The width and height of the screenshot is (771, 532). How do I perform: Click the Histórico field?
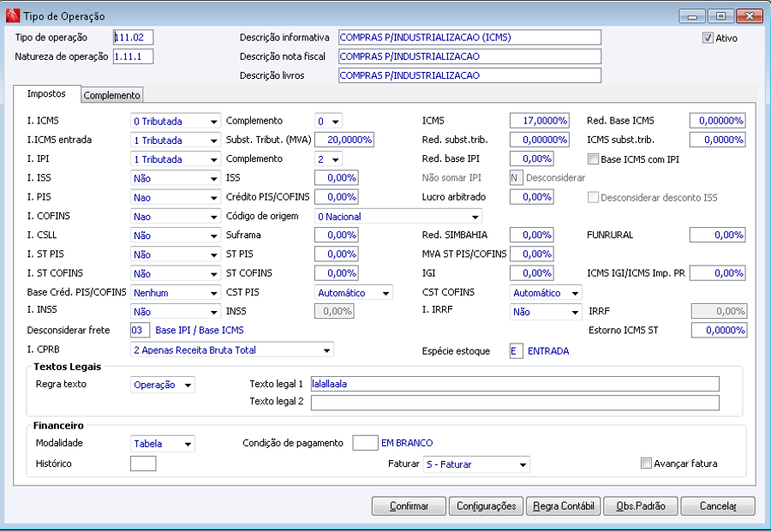click(143, 463)
